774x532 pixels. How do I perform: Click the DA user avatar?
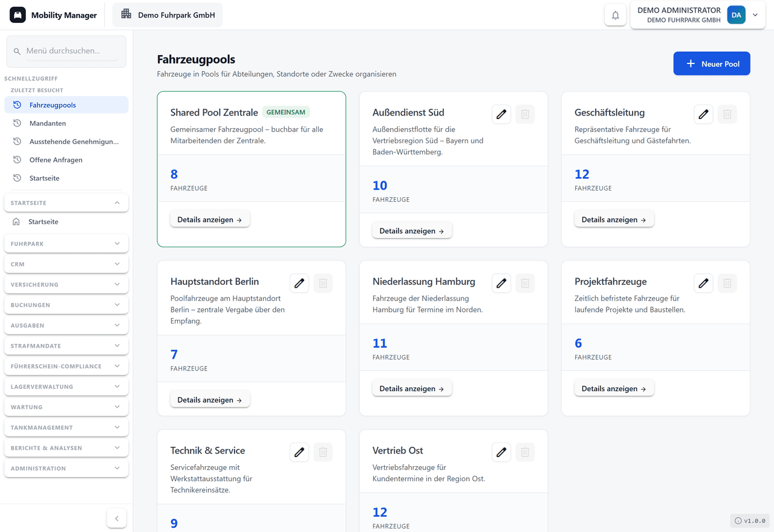(737, 15)
